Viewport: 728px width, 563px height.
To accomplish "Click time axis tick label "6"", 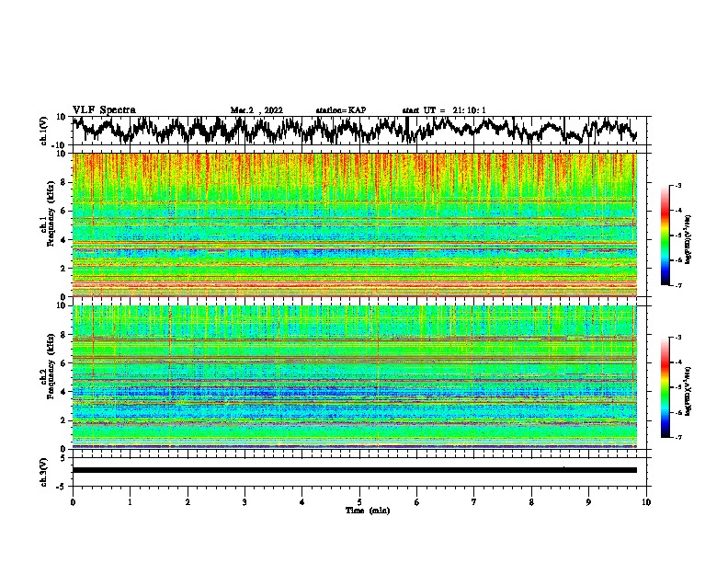I will click(x=417, y=502).
